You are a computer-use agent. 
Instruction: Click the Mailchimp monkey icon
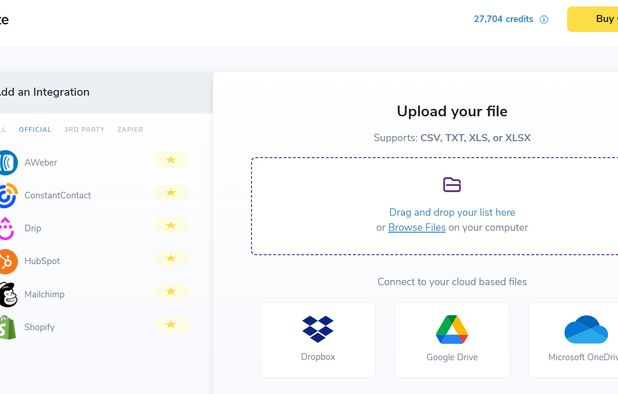(9, 294)
